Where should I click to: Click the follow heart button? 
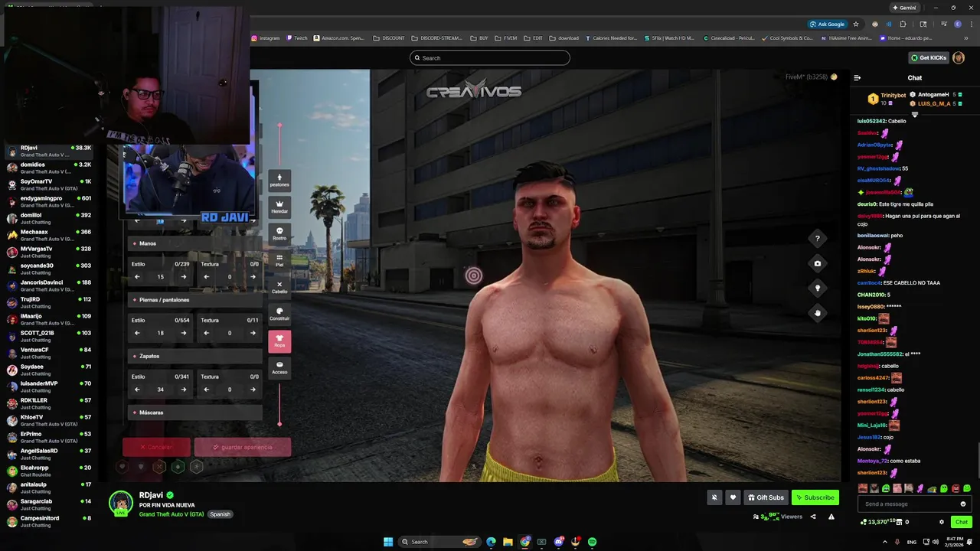point(733,497)
